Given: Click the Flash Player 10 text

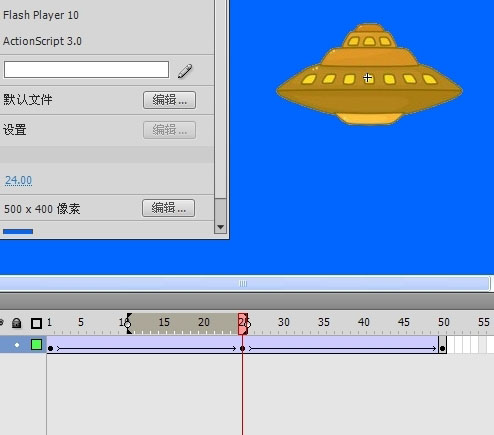Looking at the screenshot, I should (41, 15).
